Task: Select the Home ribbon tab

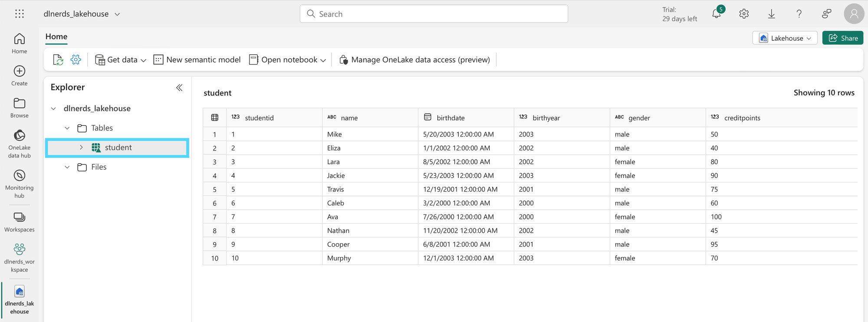Action: (x=56, y=37)
